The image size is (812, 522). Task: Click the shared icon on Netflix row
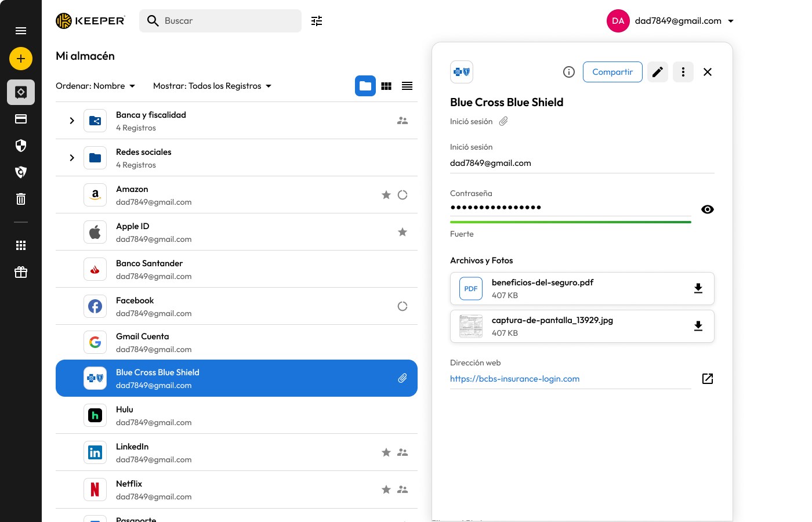(x=403, y=490)
